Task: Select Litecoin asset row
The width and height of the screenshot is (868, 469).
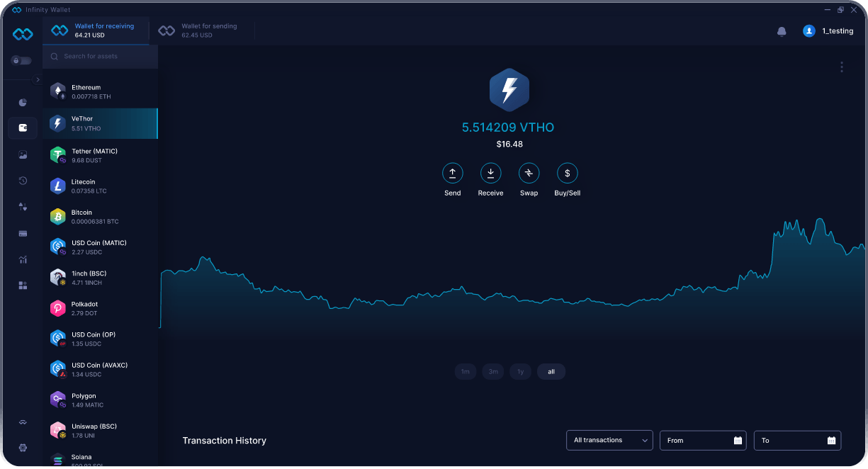Action: pyautogui.click(x=100, y=186)
